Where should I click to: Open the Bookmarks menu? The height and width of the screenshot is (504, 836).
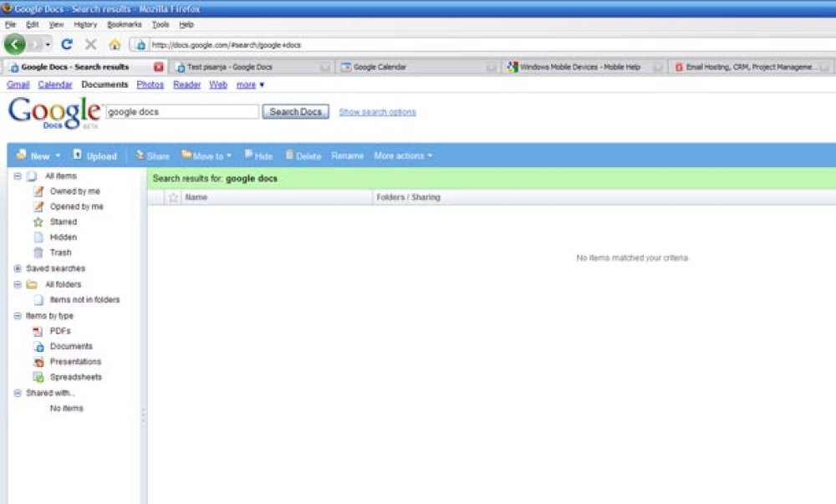click(125, 24)
